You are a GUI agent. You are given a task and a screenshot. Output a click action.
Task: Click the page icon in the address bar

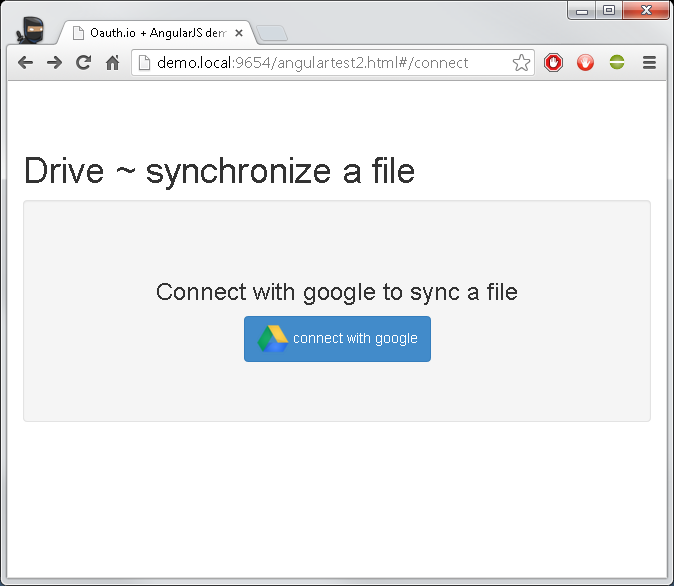[x=144, y=63]
